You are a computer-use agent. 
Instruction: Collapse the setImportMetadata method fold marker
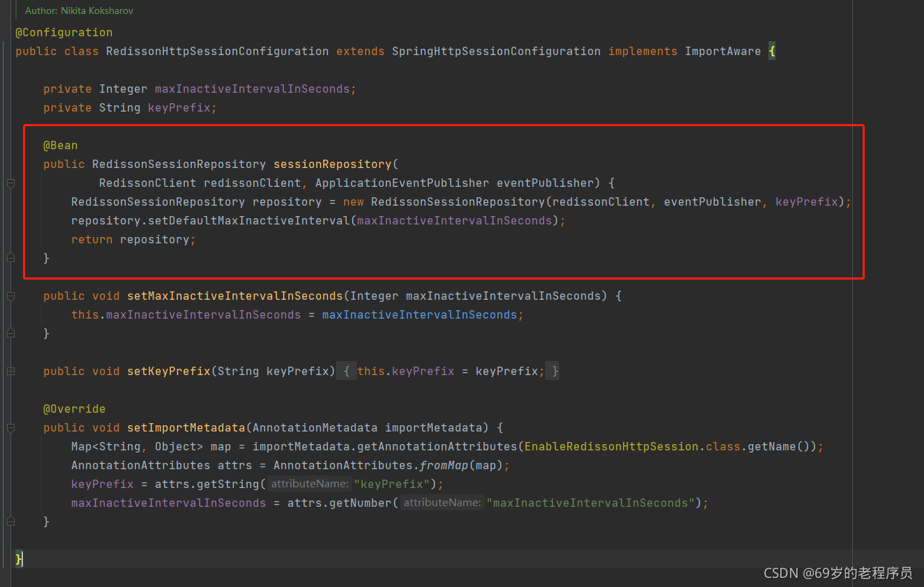[10, 428]
